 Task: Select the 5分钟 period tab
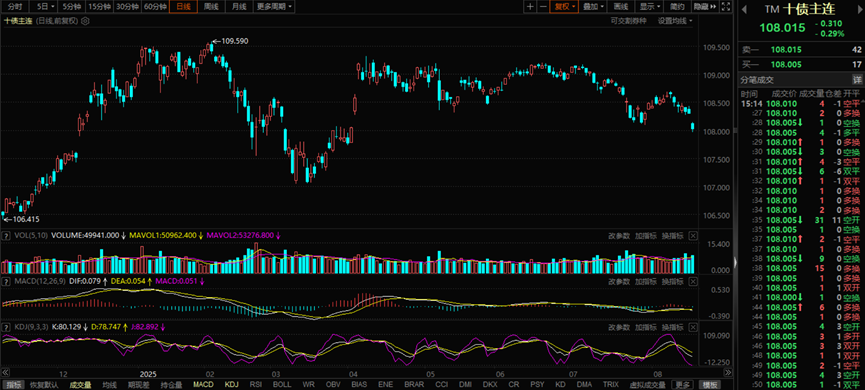coord(72,7)
